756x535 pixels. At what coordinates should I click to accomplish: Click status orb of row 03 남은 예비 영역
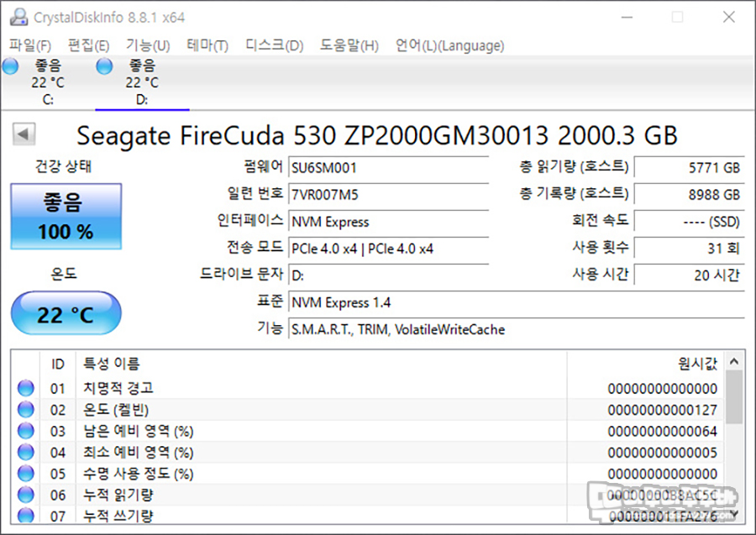[x=25, y=430]
